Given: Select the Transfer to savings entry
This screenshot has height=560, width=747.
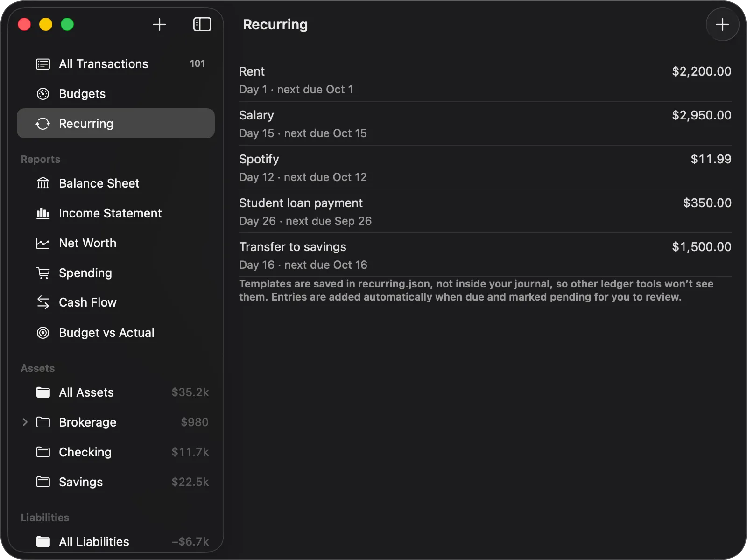Looking at the screenshot, I should [486, 255].
